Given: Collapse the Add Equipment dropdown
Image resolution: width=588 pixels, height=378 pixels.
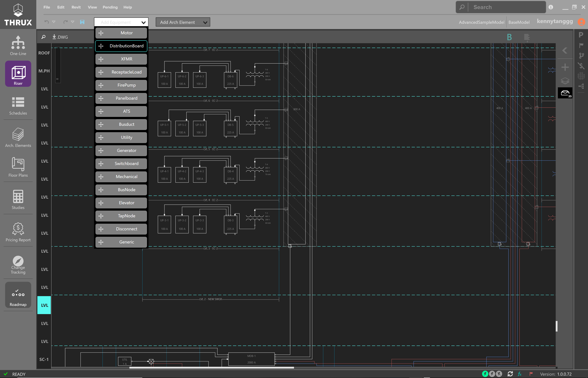Looking at the screenshot, I should click(121, 22).
